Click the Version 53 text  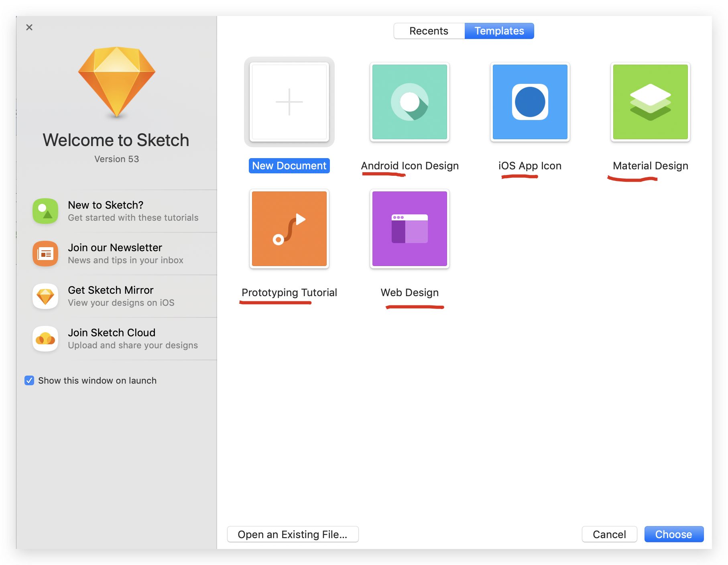117,159
